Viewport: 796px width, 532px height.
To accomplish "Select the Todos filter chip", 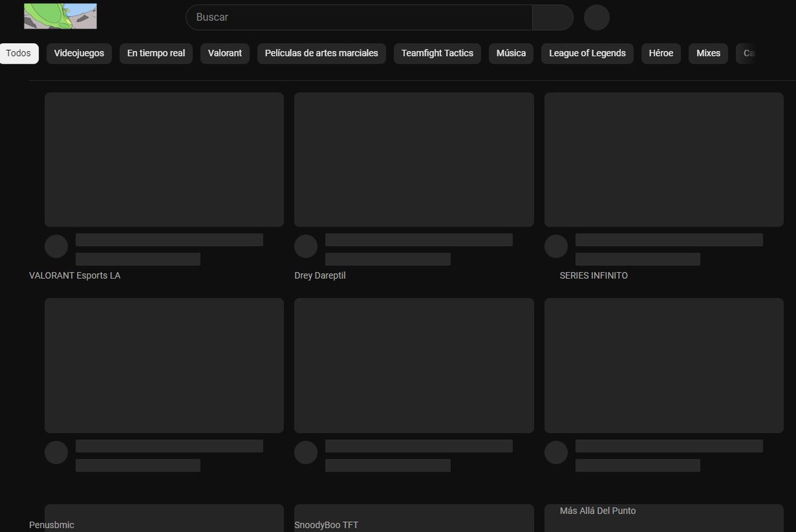I will (x=19, y=53).
